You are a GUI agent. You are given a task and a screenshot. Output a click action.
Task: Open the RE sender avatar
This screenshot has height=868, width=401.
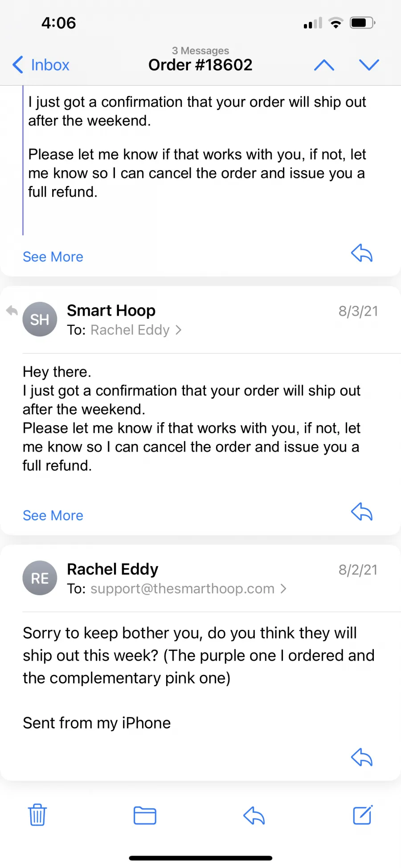tap(40, 578)
